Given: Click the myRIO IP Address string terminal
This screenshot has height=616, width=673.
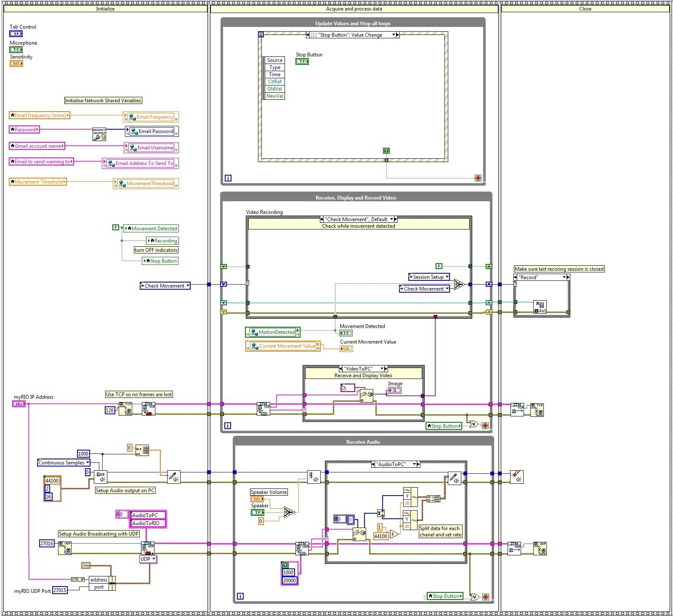Looking at the screenshot, I should [x=19, y=404].
